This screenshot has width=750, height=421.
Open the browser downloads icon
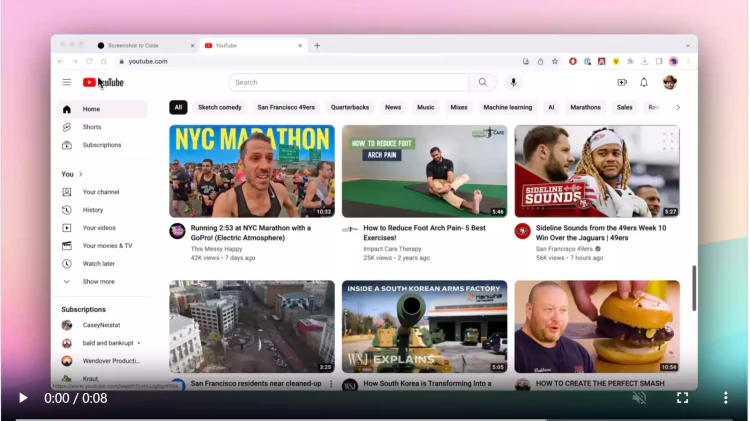645,61
